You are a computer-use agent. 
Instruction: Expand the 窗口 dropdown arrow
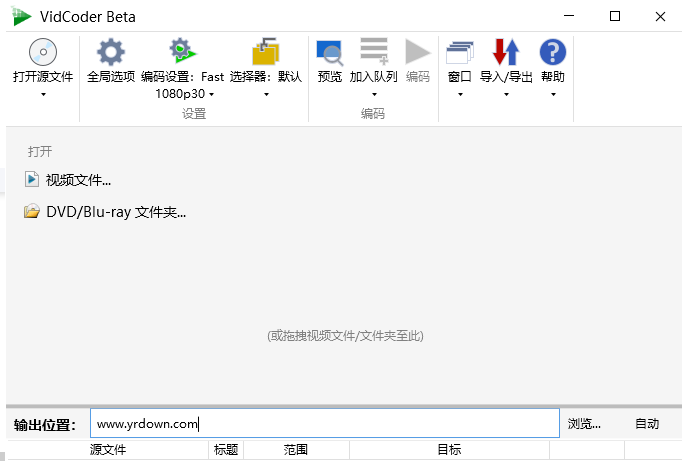pyautogui.click(x=460, y=94)
